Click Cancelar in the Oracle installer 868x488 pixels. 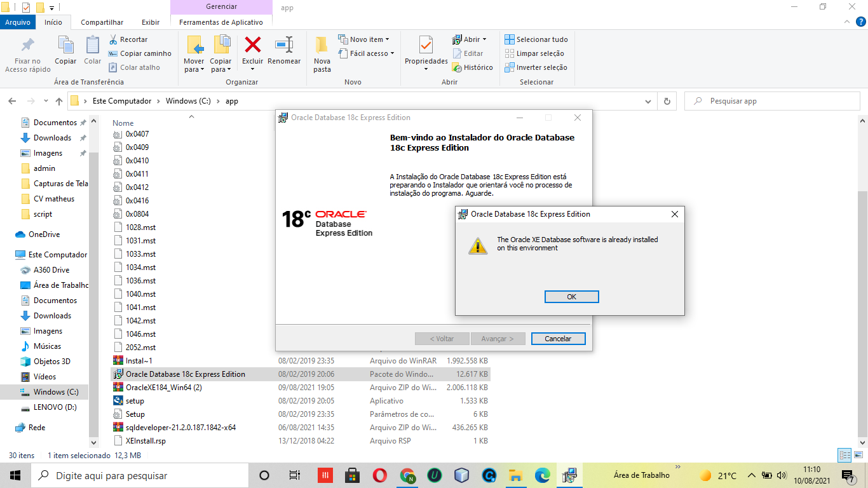(x=558, y=339)
